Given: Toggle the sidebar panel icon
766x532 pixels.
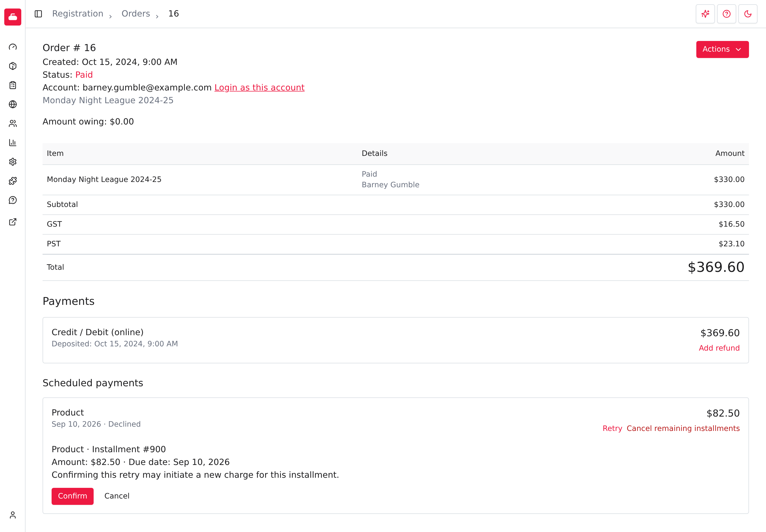Looking at the screenshot, I should tap(38, 14).
